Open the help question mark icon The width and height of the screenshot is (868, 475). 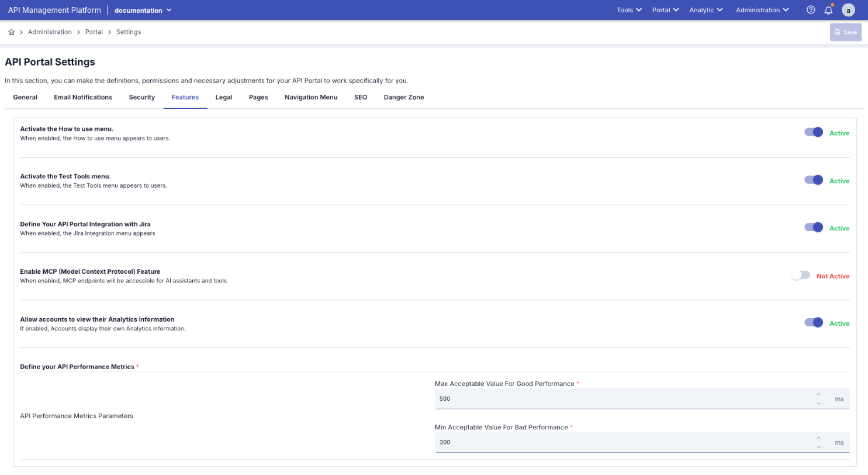pos(811,10)
